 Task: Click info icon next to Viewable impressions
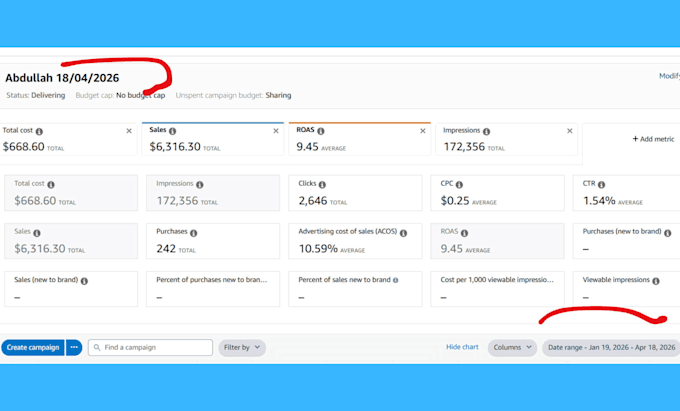pyautogui.click(x=656, y=281)
